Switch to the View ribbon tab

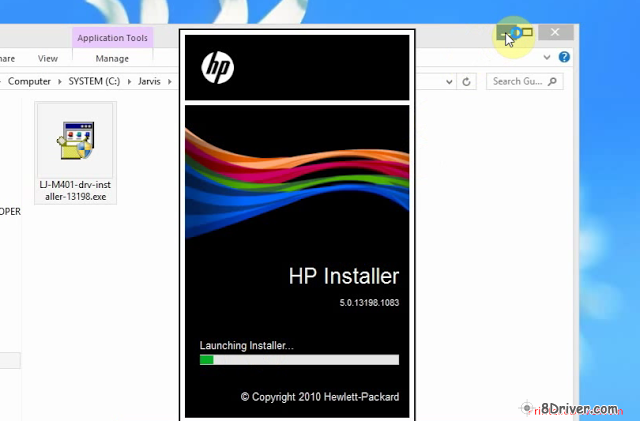[48, 58]
